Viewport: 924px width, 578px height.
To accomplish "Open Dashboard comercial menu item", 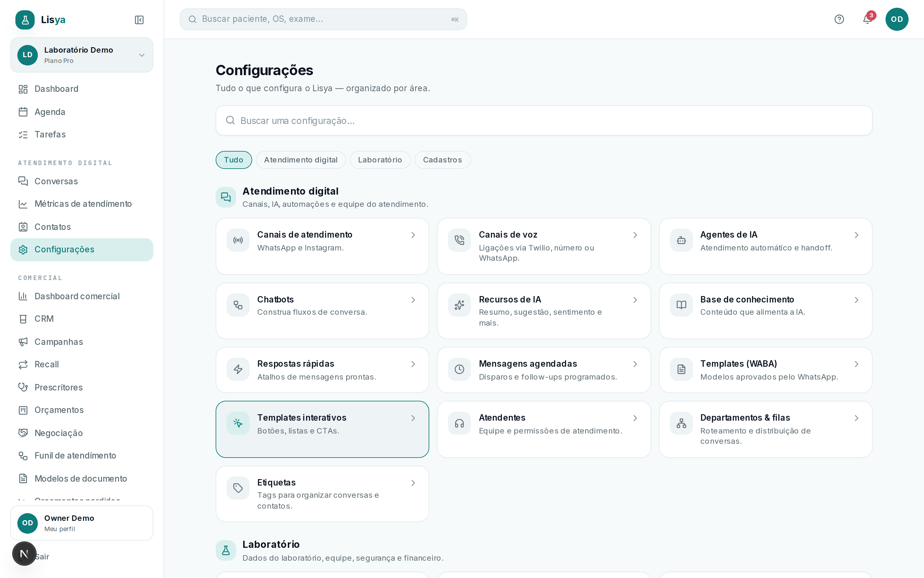I will pos(82,296).
